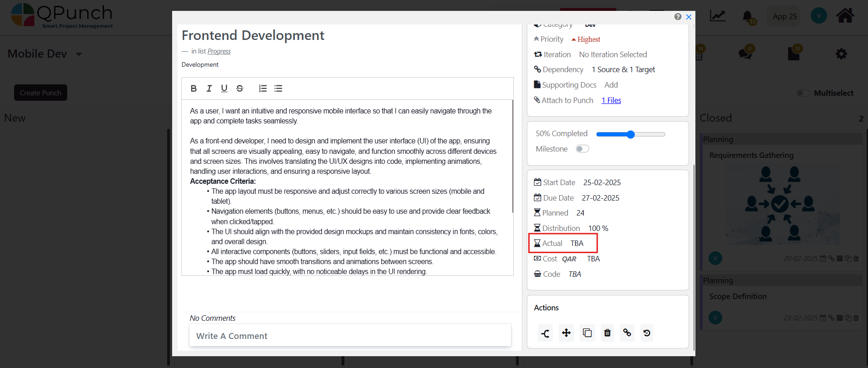Click the Create Punch button
The image size is (868, 368).
(x=40, y=93)
